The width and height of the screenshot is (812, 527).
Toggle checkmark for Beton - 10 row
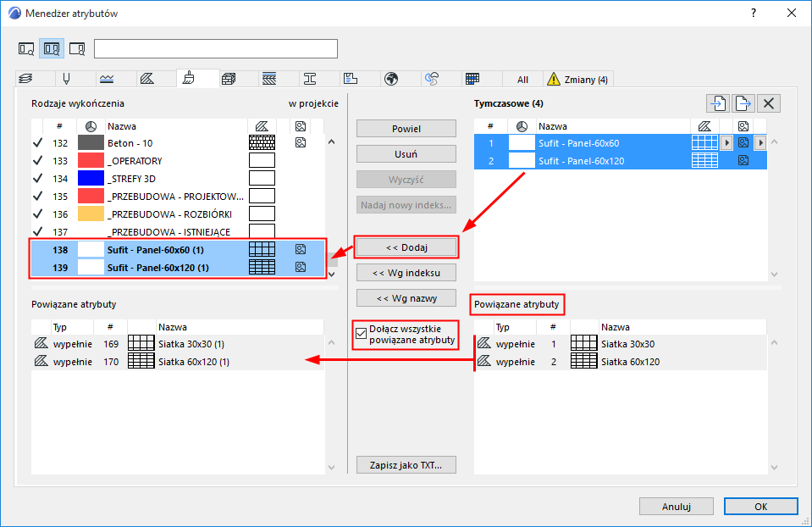click(x=38, y=143)
